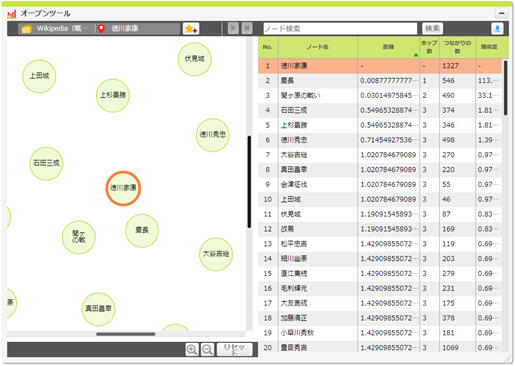Click the オープンツール chart icon in title
This screenshot has height=366, width=515.
[x=12, y=14]
